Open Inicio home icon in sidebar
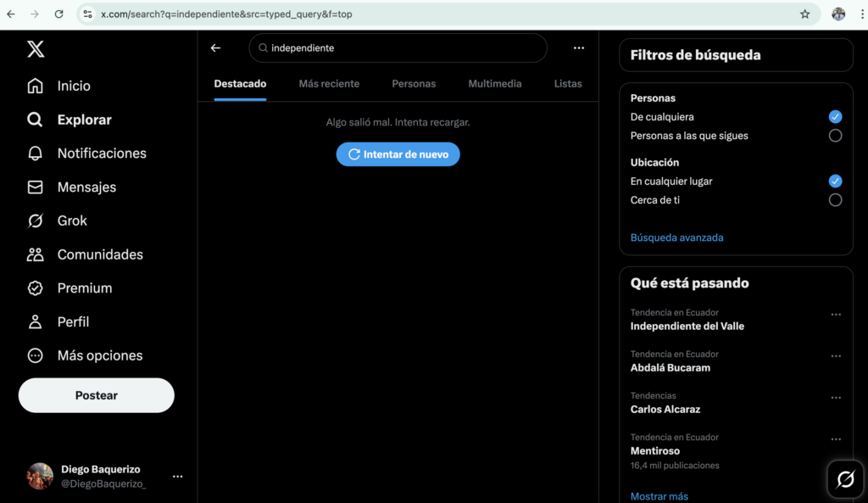 (35, 86)
